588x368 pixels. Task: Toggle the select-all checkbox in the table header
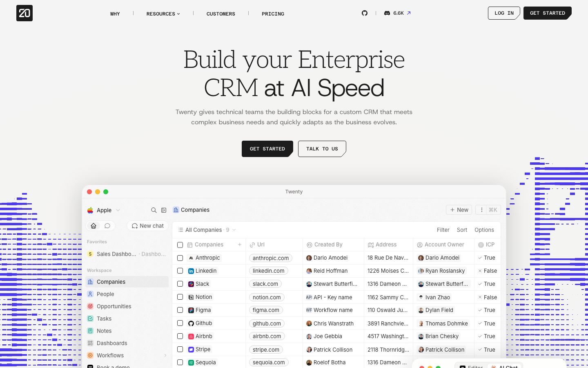click(180, 245)
